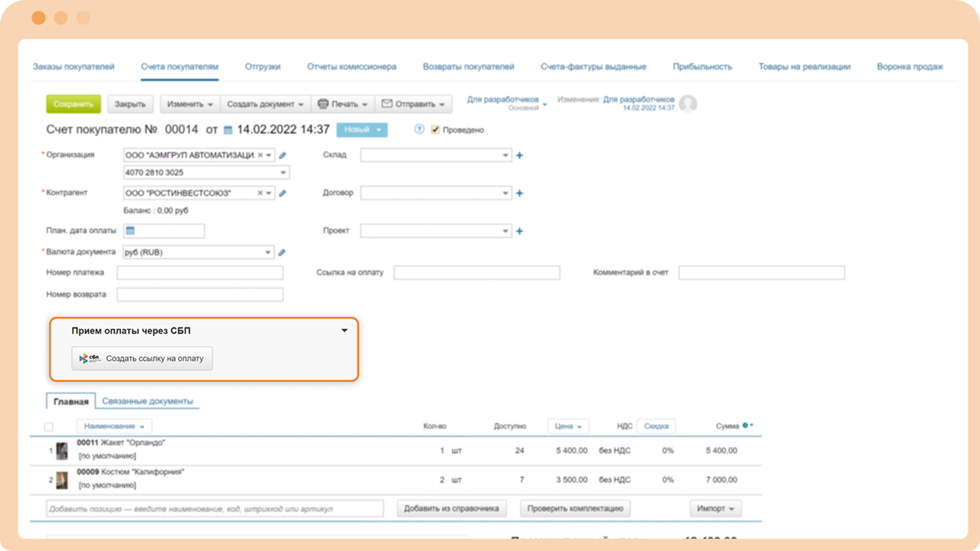Open the Импорт dropdown
Viewport: 980px width, 551px height.
(716, 508)
